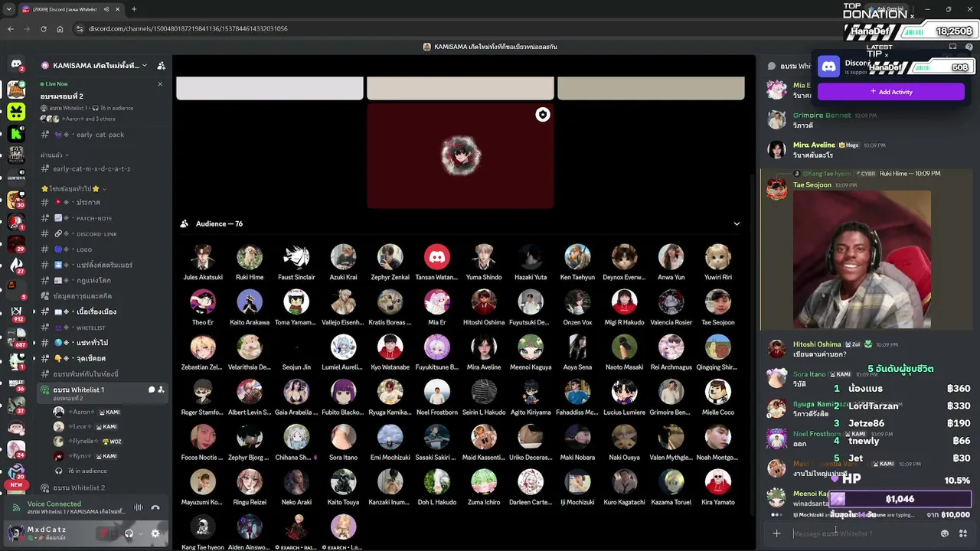This screenshot has height=551, width=980.
Task: Toggle headphone deafen button
Action: [129, 533]
